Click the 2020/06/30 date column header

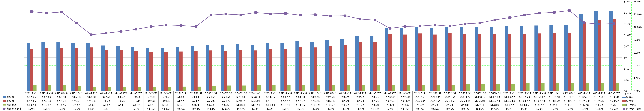[584, 93]
